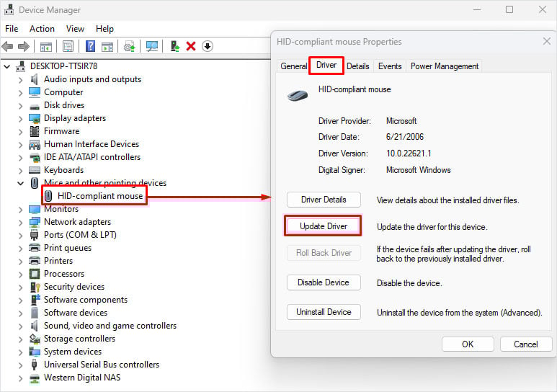Expand the Software components arrow
The height and width of the screenshot is (392, 557).
(x=21, y=300)
